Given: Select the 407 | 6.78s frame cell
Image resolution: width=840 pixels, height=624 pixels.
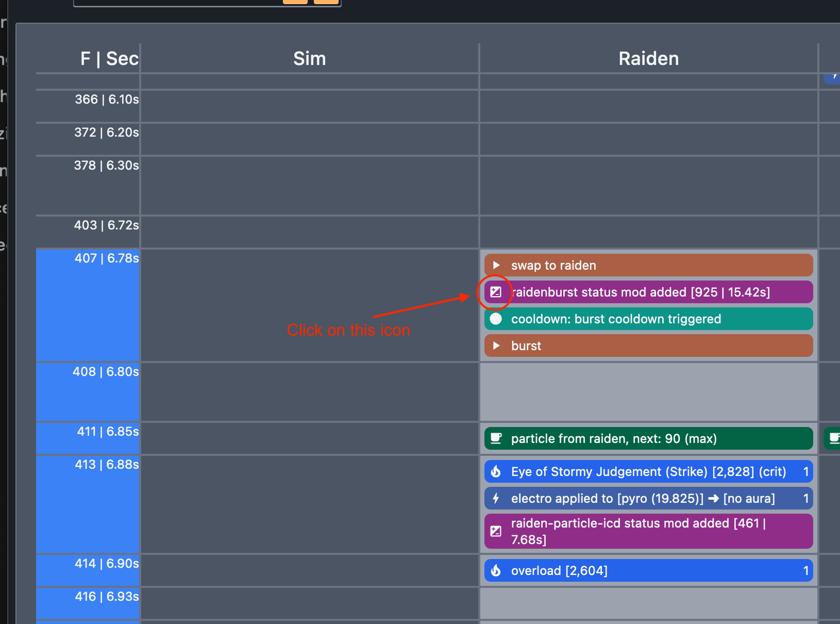Looking at the screenshot, I should (x=107, y=258).
